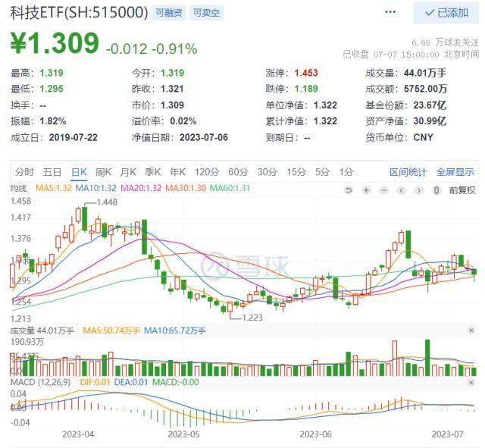Click the MACD (12,26,9) indicator label
This screenshot has height=448, width=485.
tap(40, 382)
